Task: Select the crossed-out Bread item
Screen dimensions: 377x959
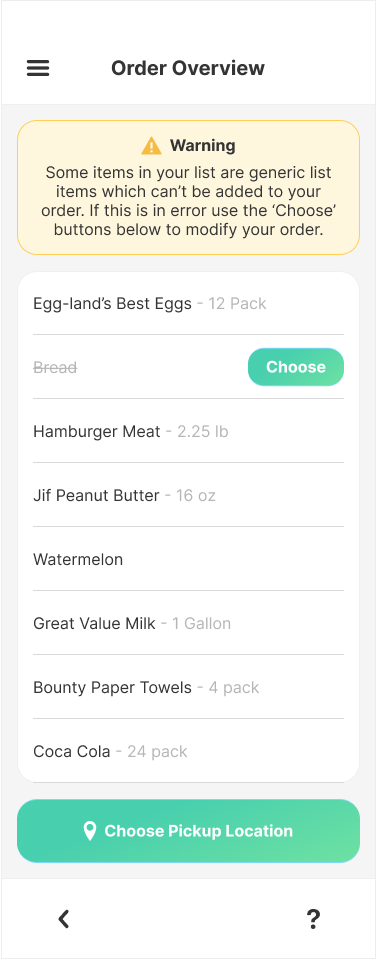Action: [x=55, y=368]
